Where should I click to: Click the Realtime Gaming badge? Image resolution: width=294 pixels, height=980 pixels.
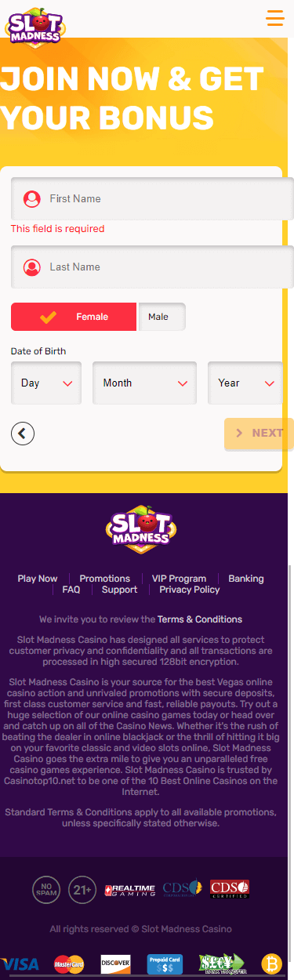(x=130, y=890)
